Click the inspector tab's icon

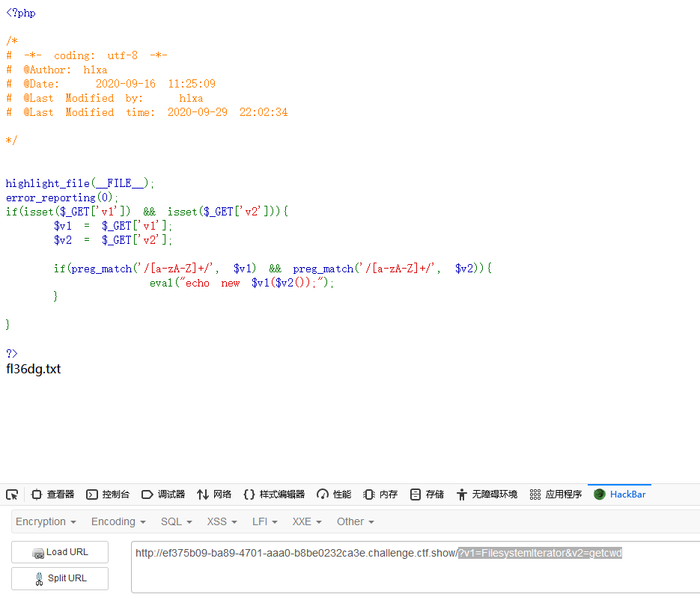point(37,494)
